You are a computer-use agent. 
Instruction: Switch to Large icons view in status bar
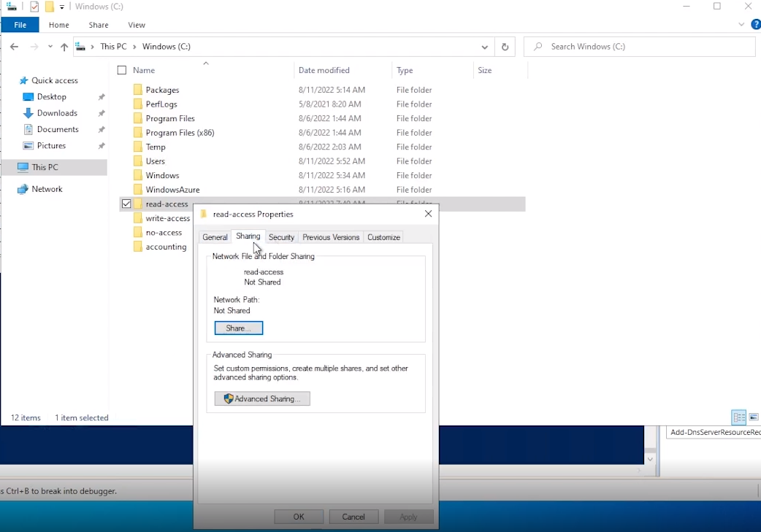pyautogui.click(x=754, y=417)
